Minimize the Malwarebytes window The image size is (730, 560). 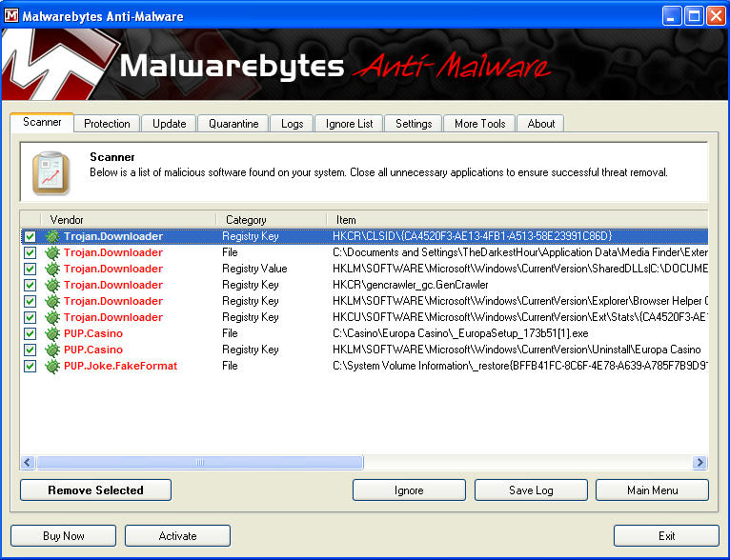pyautogui.click(x=671, y=16)
